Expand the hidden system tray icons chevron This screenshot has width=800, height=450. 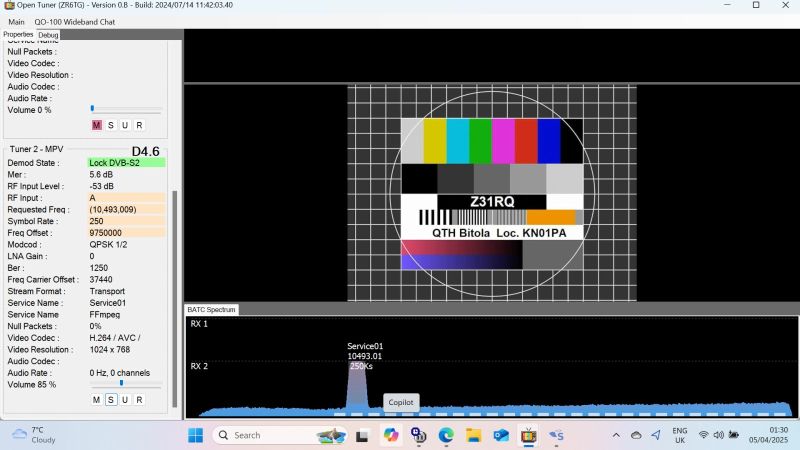tap(615, 435)
